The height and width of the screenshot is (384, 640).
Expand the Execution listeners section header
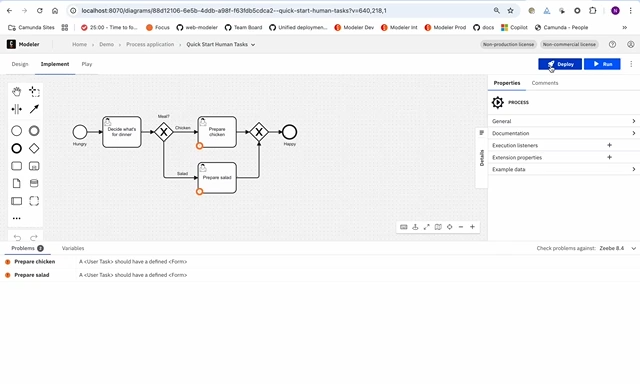(x=515, y=145)
